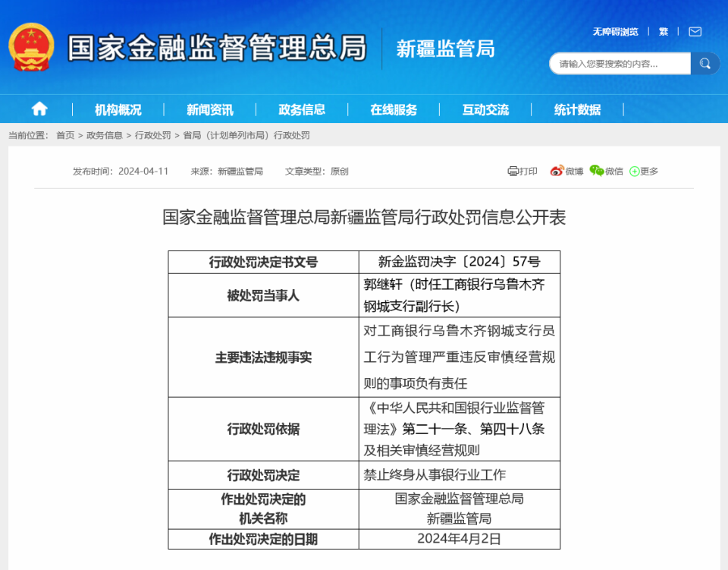Image resolution: width=728 pixels, height=570 pixels.
Task: Switch to traditional Chinese with 繁 toggle
Action: point(662,32)
